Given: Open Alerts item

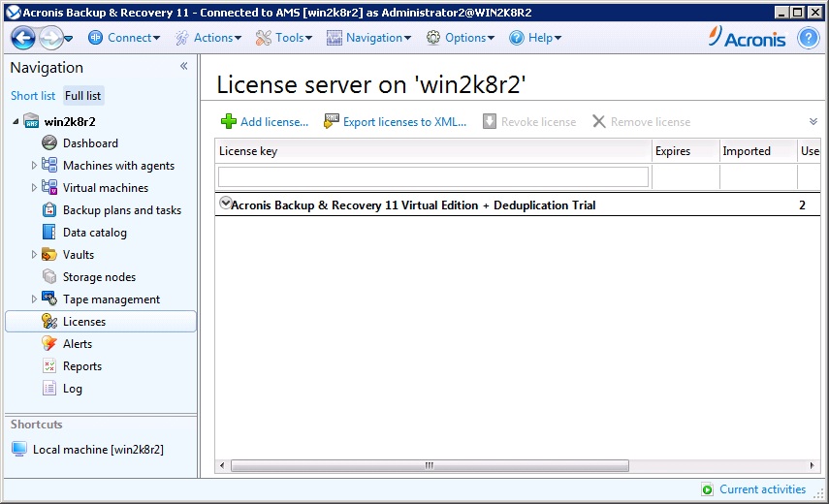Looking at the screenshot, I should [x=78, y=344].
